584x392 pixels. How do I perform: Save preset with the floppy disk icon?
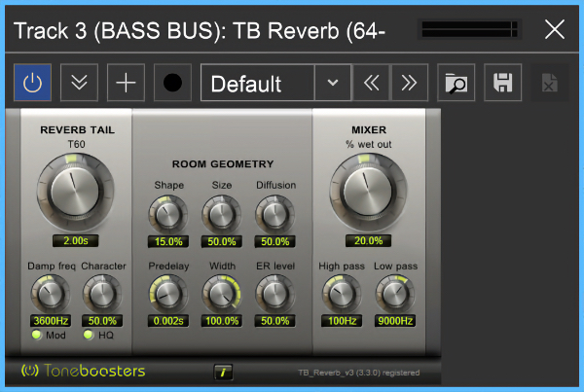(x=502, y=83)
